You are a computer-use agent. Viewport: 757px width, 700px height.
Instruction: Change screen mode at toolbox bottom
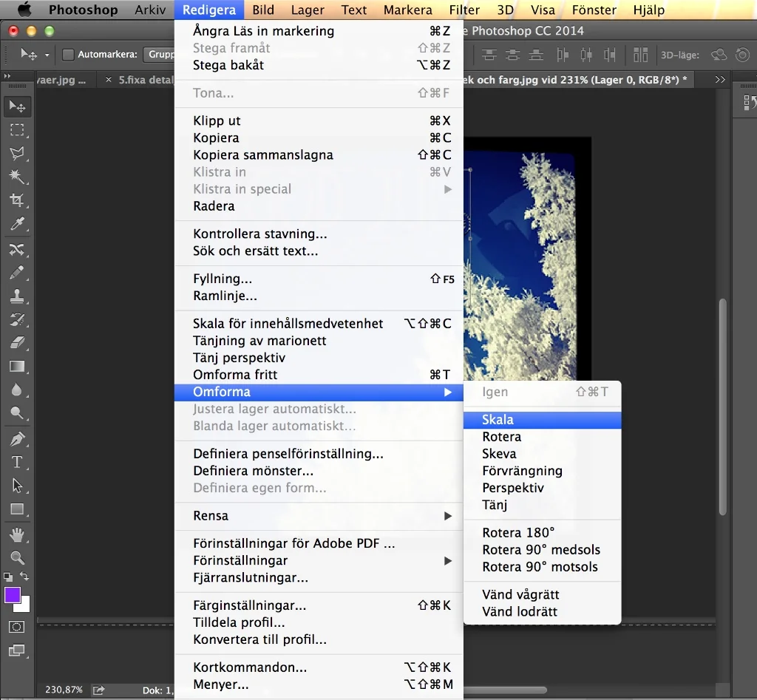coord(16,650)
